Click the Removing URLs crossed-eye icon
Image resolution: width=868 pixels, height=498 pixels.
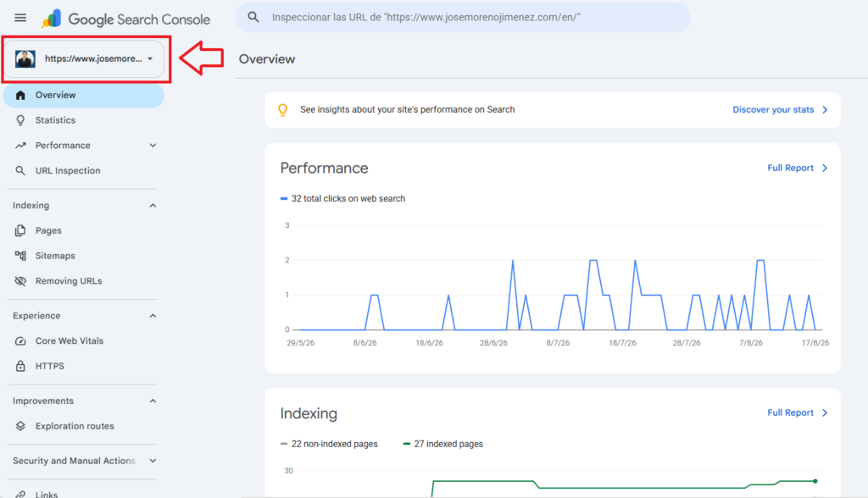point(20,281)
